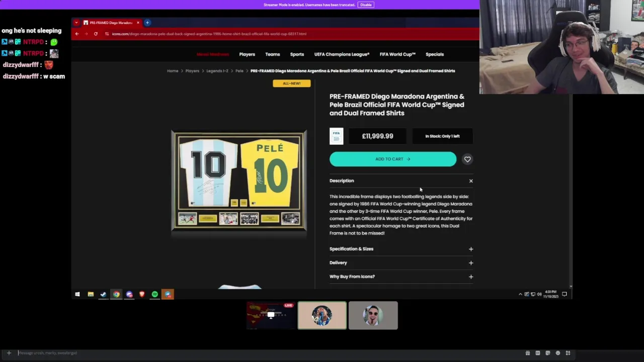Open the Players menu
644x362 pixels.
click(247, 54)
